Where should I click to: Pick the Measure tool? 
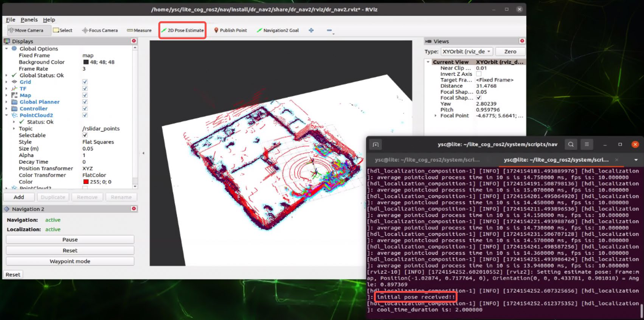[139, 30]
